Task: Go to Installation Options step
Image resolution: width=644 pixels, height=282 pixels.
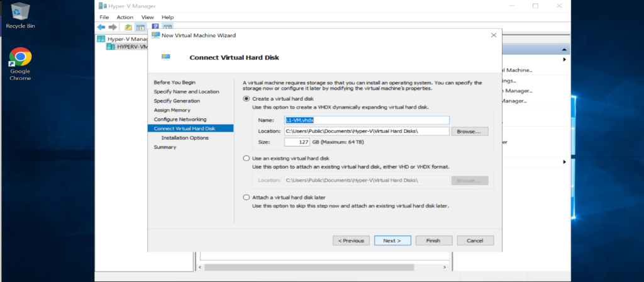Action: coord(185,138)
